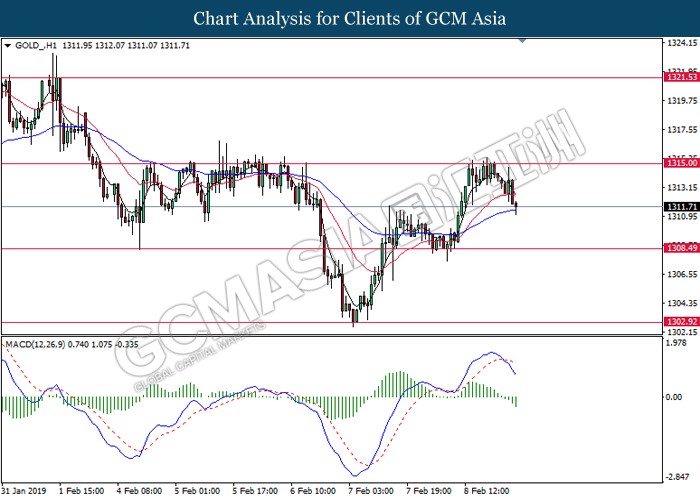Select the GOLD_H1 symbol label

pos(37,46)
